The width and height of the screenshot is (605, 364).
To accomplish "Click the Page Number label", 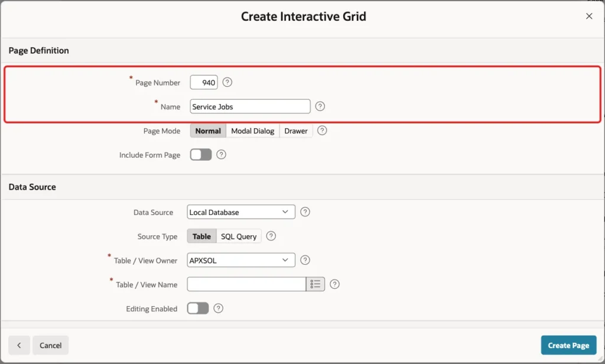I will coord(158,83).
